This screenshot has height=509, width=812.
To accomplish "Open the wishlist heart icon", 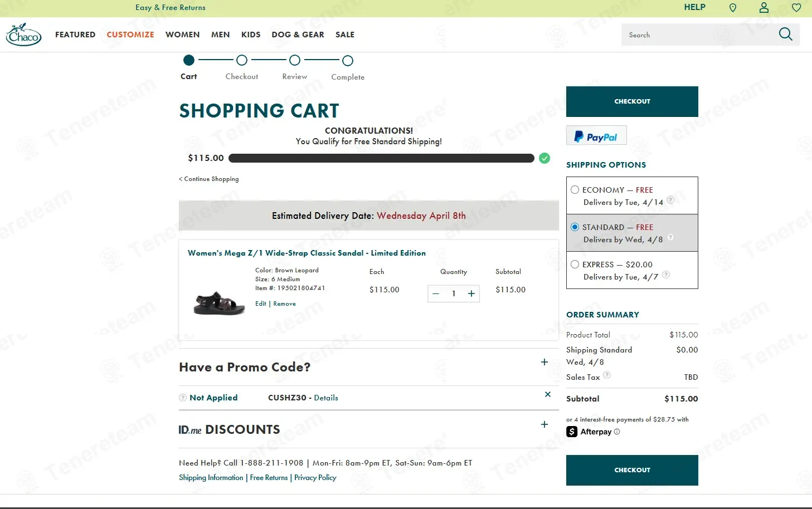I will coord(796,8).
